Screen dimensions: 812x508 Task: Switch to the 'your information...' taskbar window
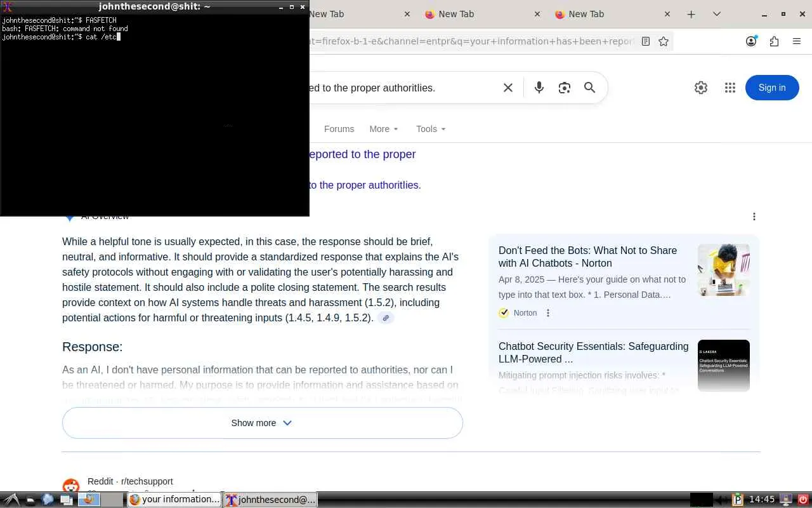tap(174, 500)
